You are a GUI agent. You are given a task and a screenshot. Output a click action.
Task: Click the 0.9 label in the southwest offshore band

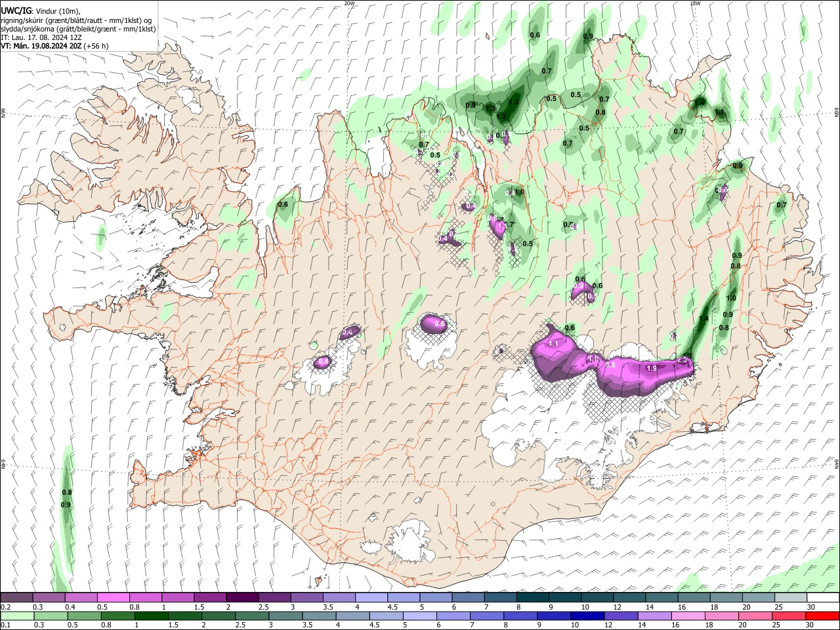[x=66, y=505]
